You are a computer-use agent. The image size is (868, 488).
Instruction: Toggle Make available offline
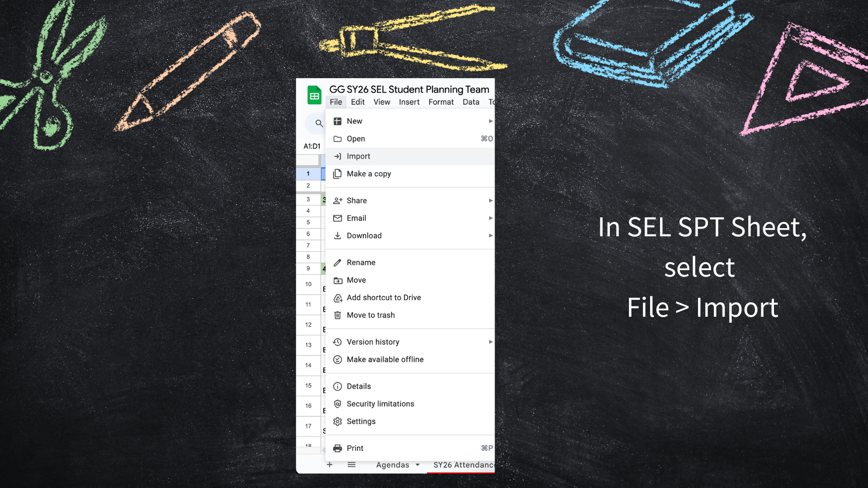385,360
